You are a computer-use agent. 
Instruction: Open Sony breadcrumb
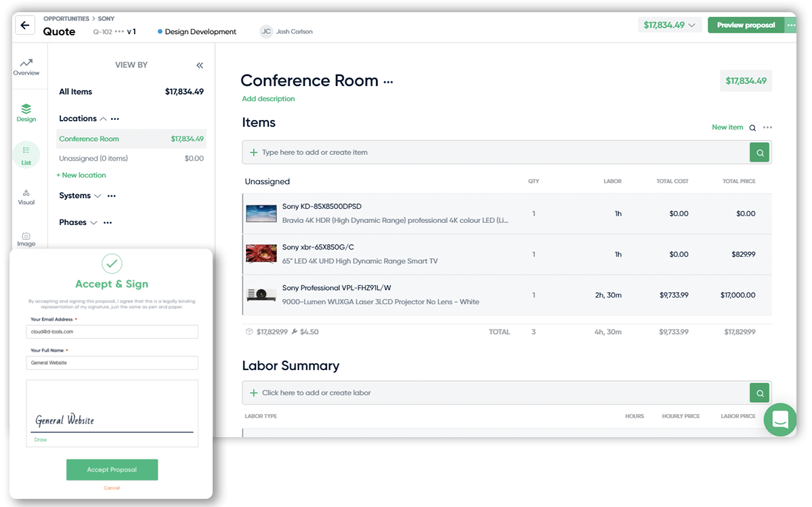click(x=106, y=19)
